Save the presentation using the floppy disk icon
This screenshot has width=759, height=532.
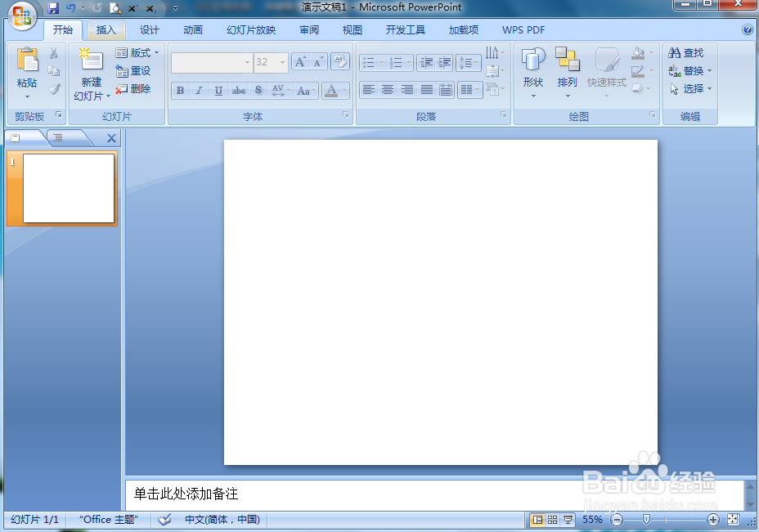(x=53, y=7)
